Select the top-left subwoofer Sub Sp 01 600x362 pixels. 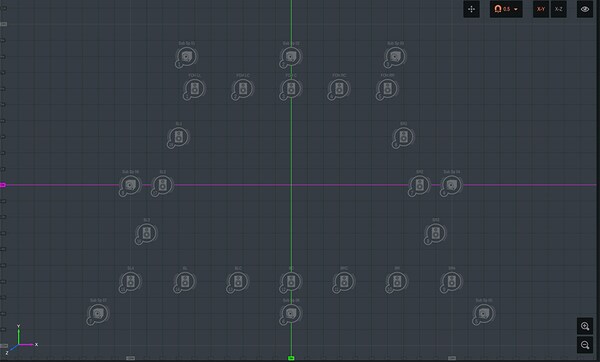[x=186, y=57]
